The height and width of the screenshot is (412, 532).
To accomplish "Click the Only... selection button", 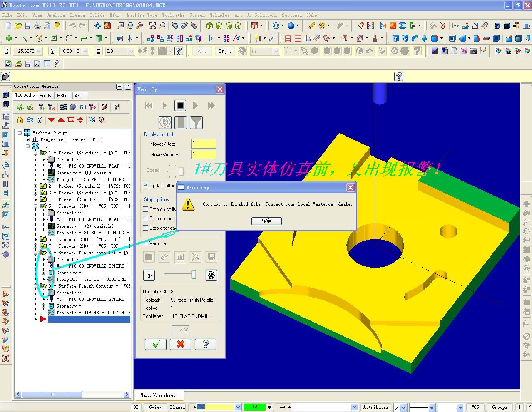I will pyautogui.click(x=224, y=51).
